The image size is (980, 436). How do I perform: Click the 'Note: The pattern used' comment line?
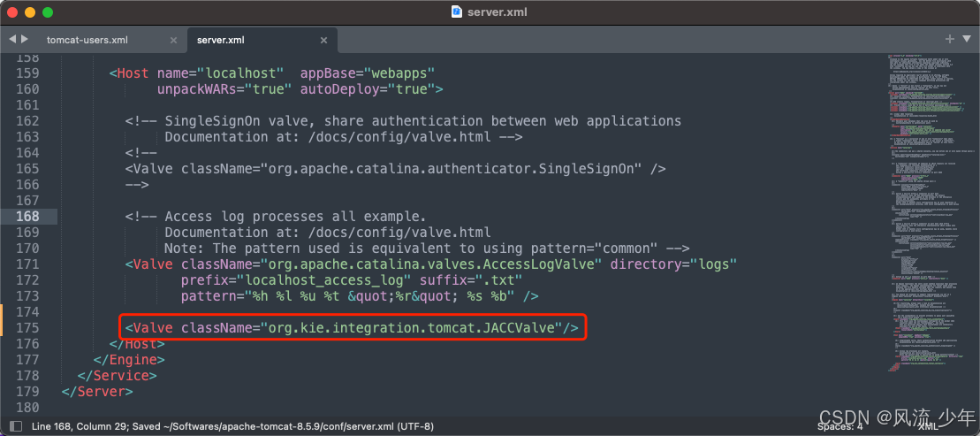tap(427, 249)
